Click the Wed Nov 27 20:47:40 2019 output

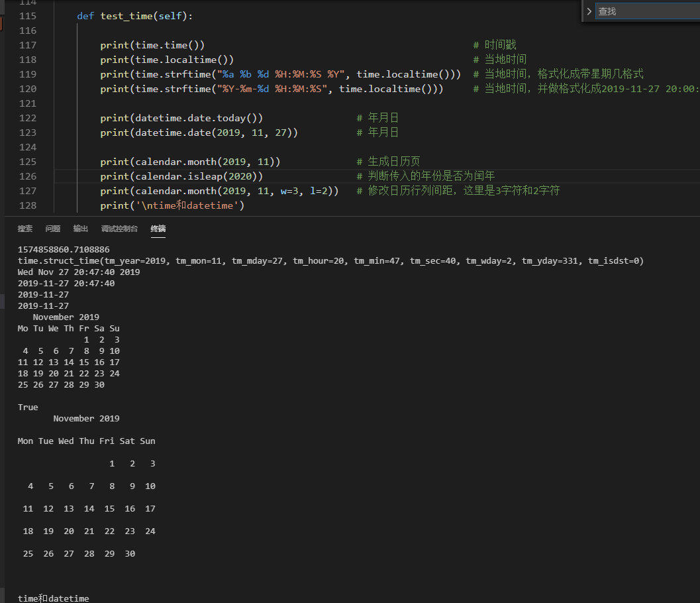click(x=79, y=272)
